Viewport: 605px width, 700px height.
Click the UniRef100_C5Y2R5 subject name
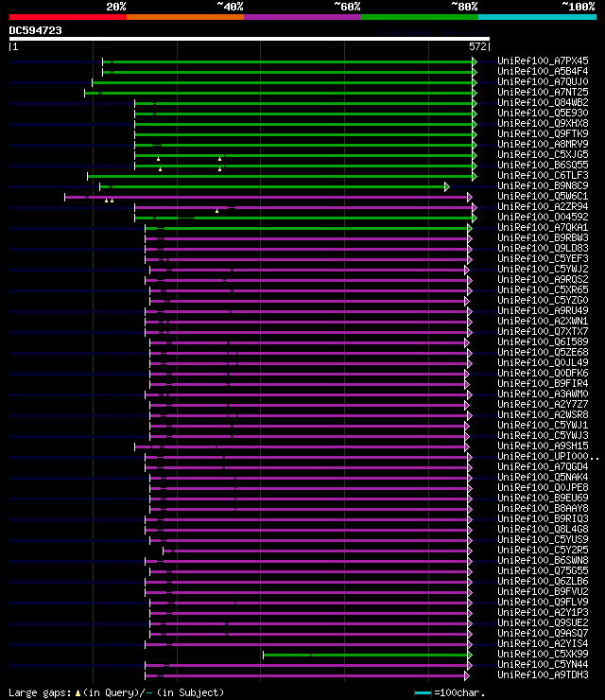click(x=543, y=550)
